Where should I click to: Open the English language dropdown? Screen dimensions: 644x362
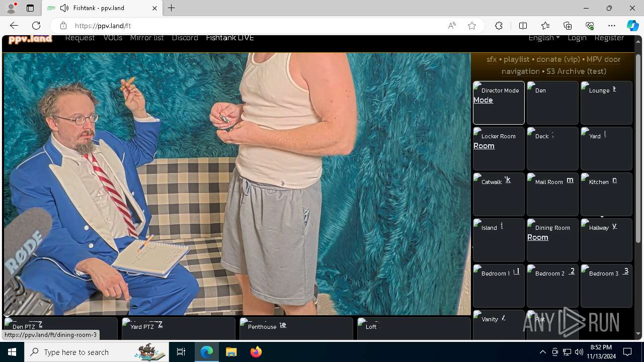pos(544,38)
